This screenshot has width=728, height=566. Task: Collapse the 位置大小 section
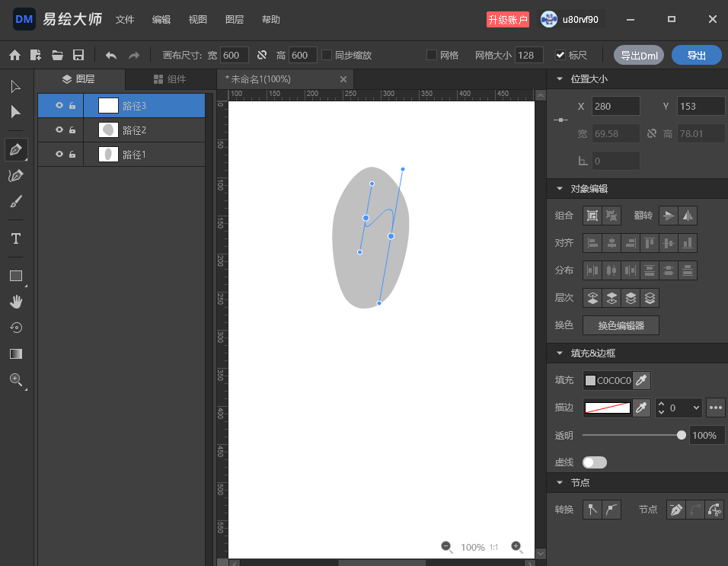560,79
